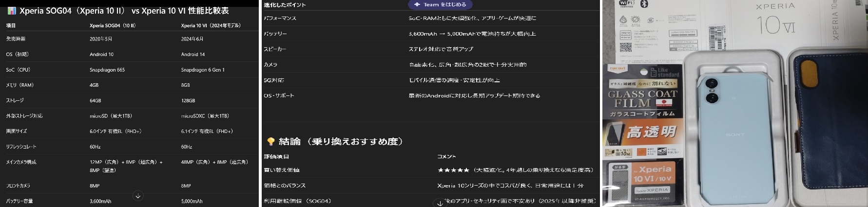Click the 5G対応 row label
Viewport: 868px width, 207px height.
point(274,80)
